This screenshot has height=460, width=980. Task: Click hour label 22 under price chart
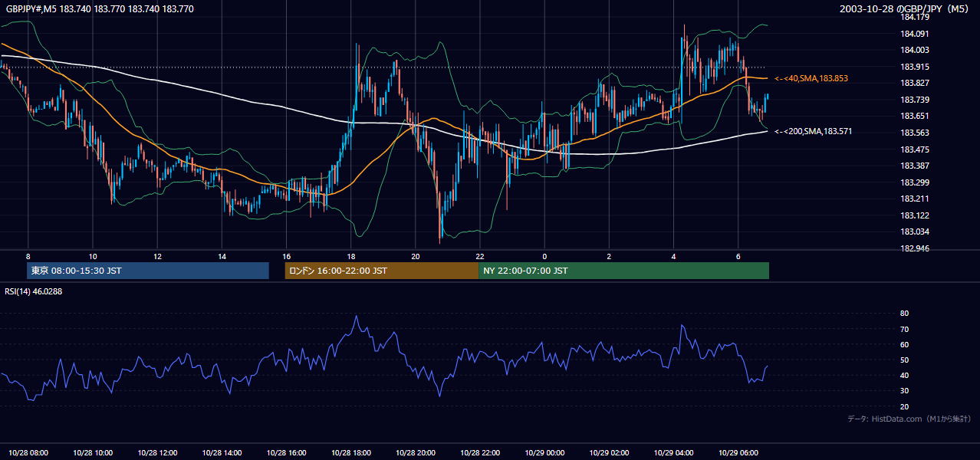click(x=479, y=256)
